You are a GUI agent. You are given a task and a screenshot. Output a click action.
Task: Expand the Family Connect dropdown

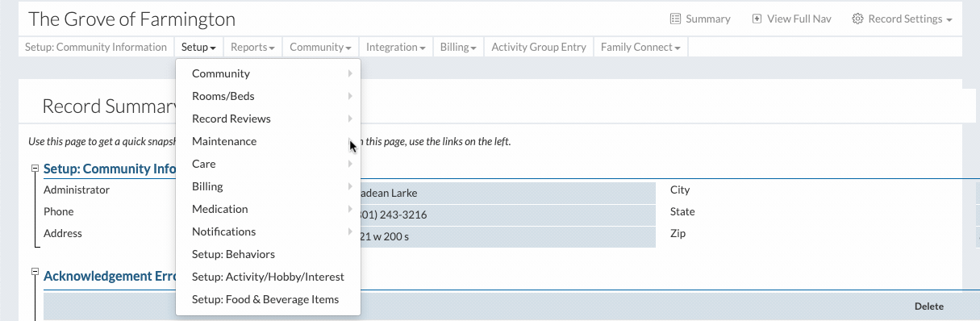point(640,47)
